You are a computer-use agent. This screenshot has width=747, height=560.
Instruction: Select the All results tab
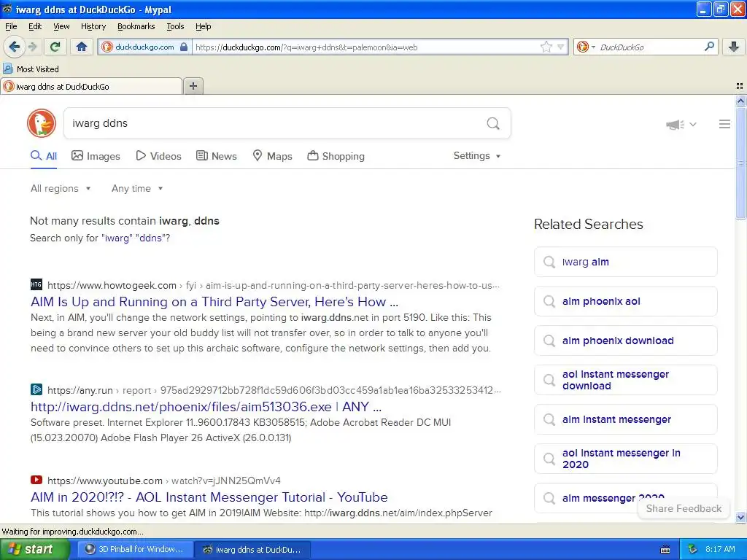[x=44, y=156]
